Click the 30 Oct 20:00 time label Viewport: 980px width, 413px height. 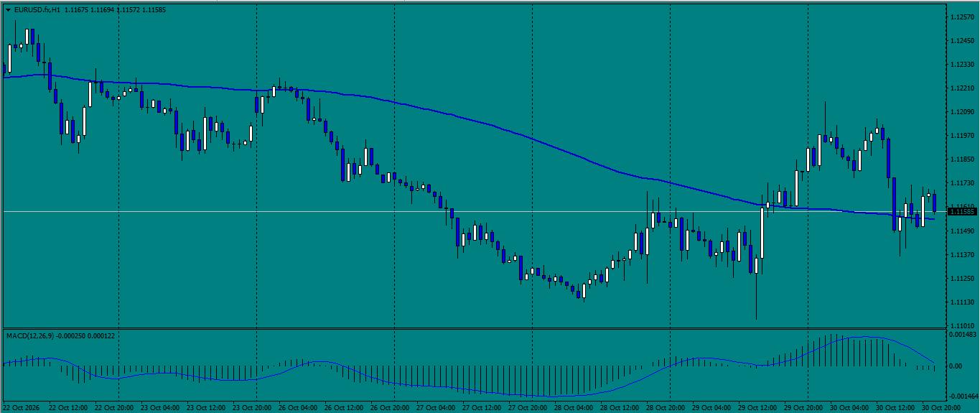click(x=941, y=407)
